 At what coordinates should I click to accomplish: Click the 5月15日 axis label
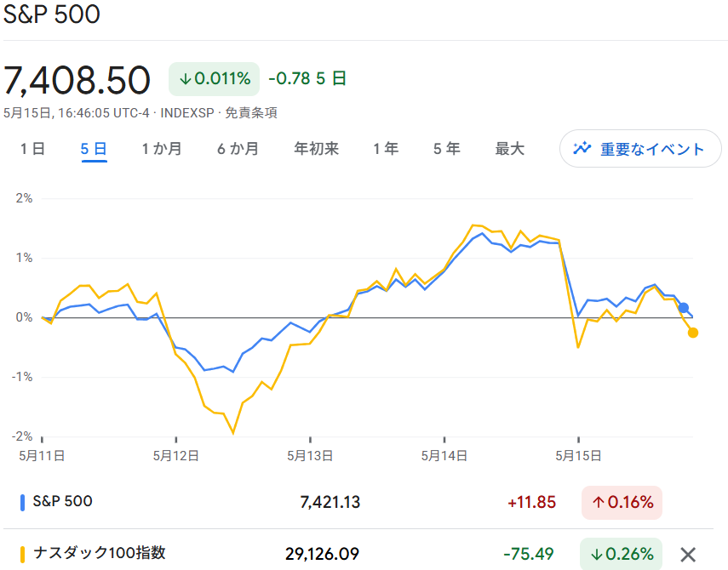[x=578, y=456]
